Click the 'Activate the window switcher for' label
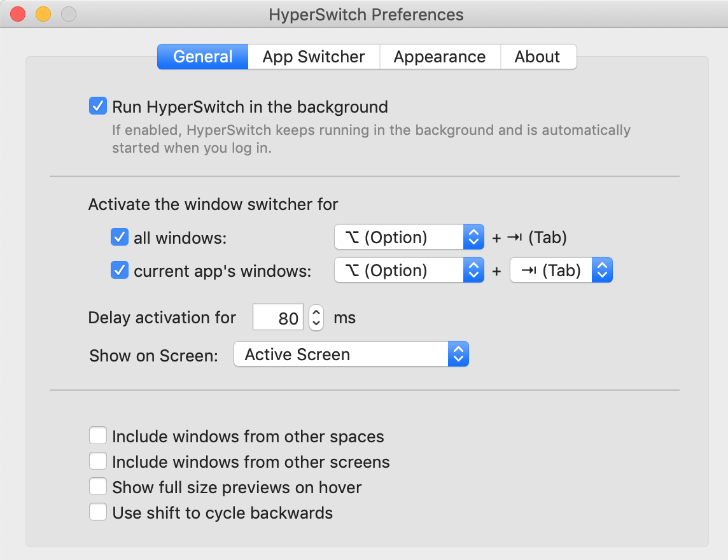The image size is (728, 560). 213,204
